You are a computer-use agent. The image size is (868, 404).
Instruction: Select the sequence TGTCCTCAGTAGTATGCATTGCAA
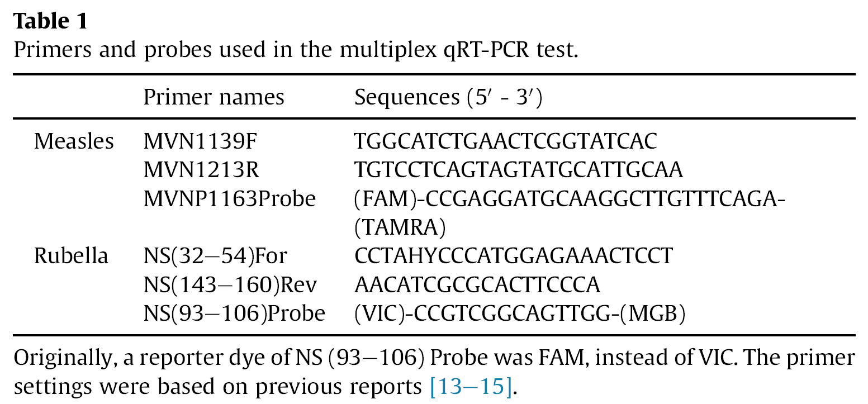[518, 170]
